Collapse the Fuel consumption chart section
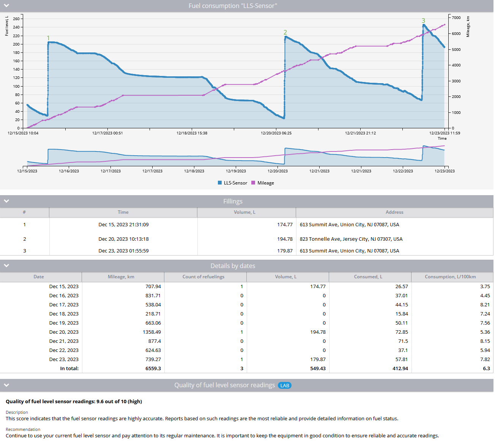This screenshot has height=448, width=495. [x=6, y=6]
